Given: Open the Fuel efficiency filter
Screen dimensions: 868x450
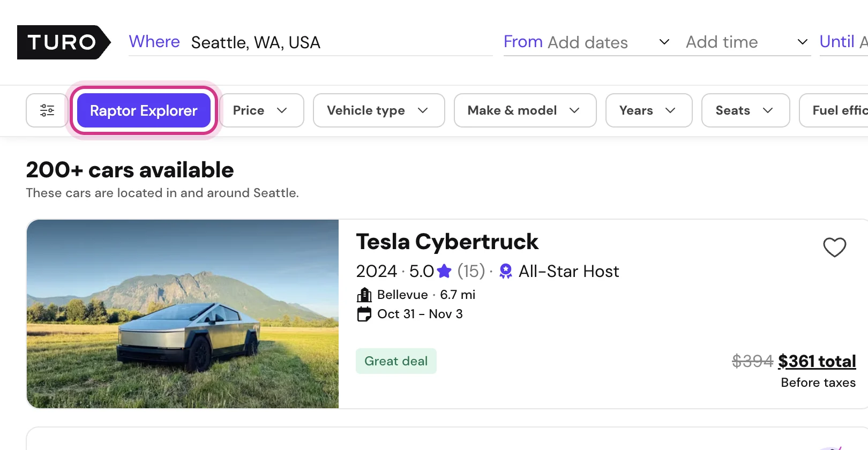Looking at the screenshot, I should [x=834, y=110].
